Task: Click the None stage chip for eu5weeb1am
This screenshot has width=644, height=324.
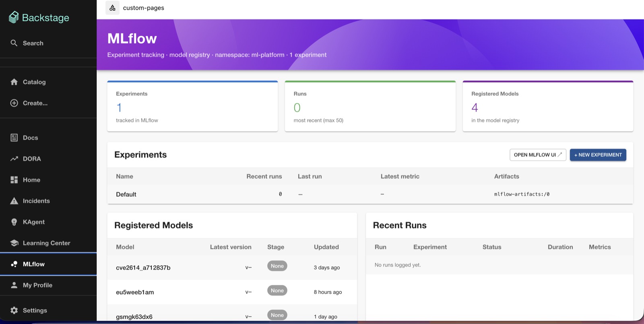Action: 277,291
